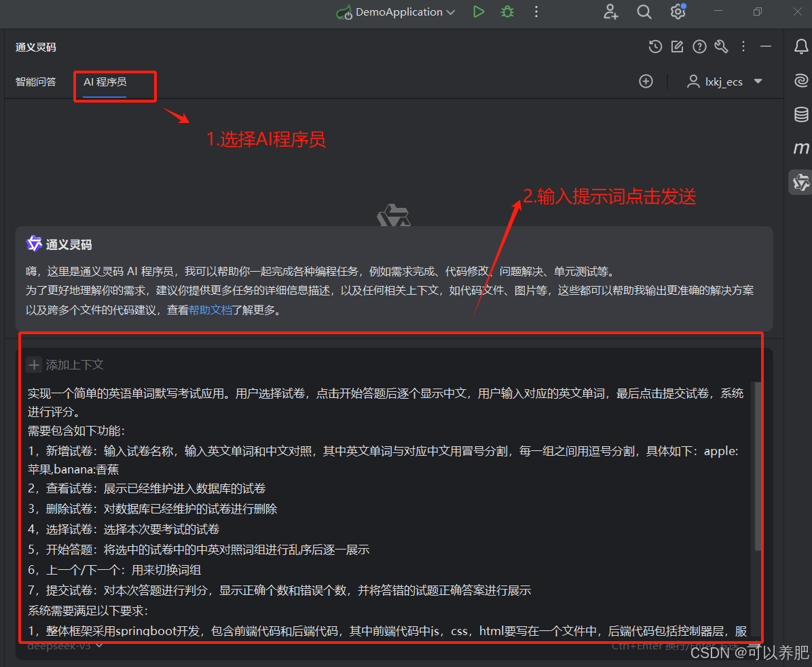Open the 通义灵码 panel options menu
Viewport: 812px width, 667px height.
click(x=743, y=47)
